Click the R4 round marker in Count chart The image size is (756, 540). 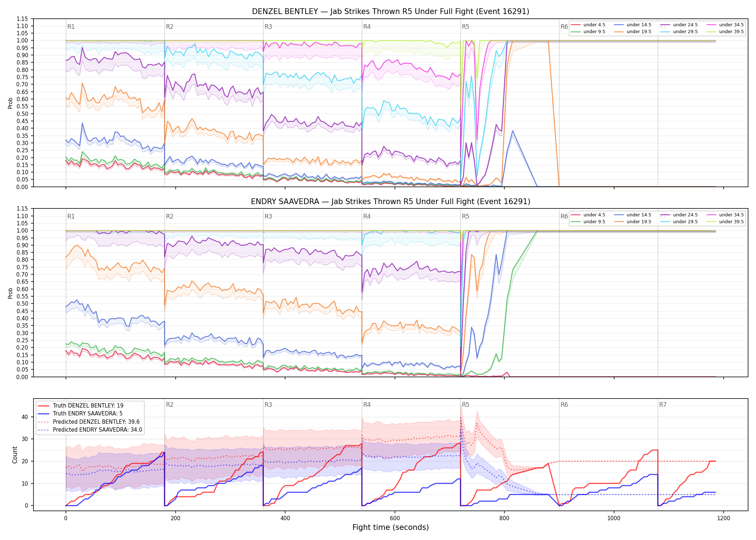point(367,405)
